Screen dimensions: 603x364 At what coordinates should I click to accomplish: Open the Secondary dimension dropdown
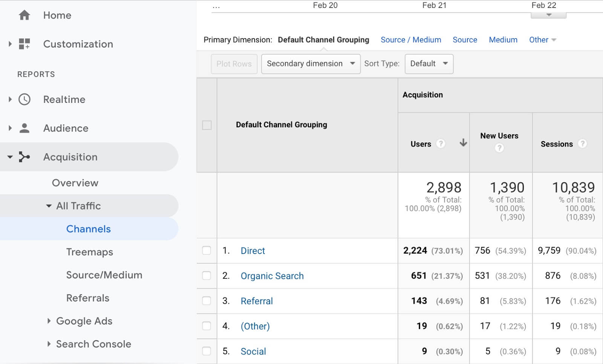[x=311, y=64]
